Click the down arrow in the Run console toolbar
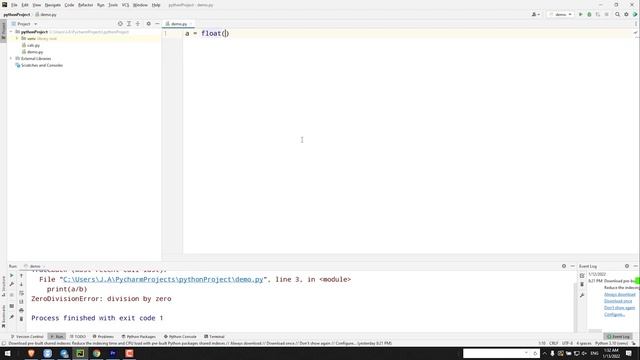Screen dimensions: 640x360 coord(22,284)
